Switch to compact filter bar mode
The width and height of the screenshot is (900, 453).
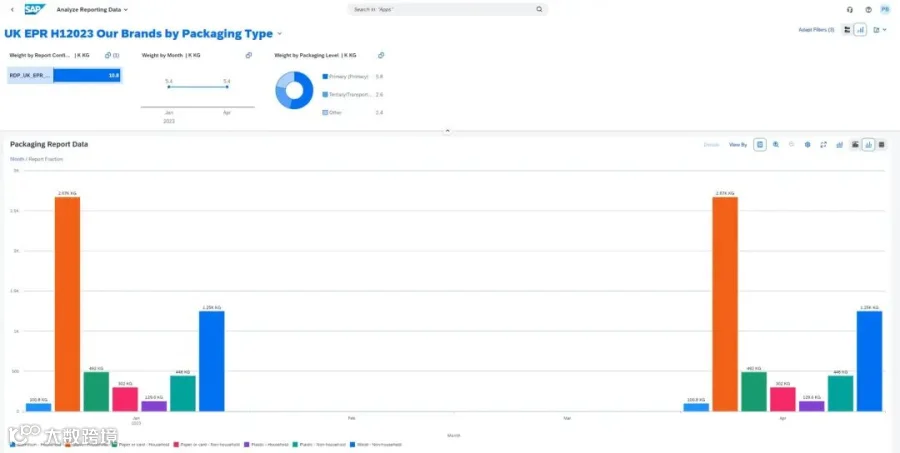847,30
